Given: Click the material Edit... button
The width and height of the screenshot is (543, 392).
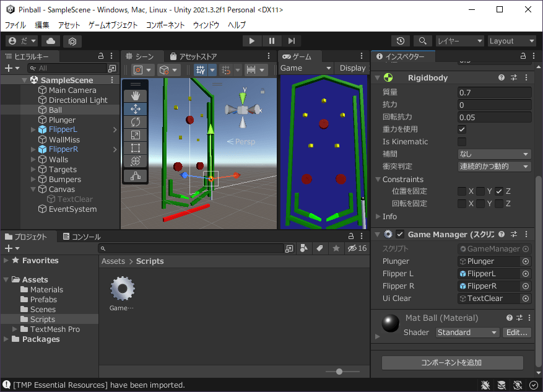Looking at the screenshot, I should point(516,333).
